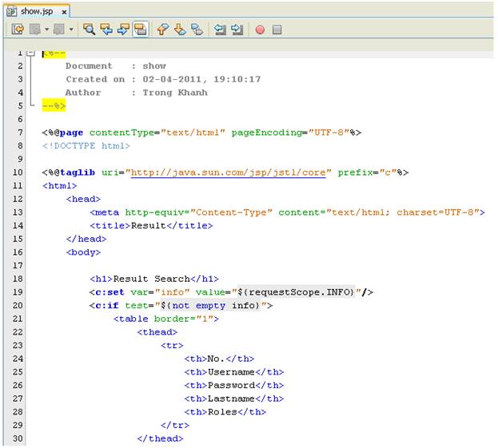Stop macro recording with the gray square

277,30
